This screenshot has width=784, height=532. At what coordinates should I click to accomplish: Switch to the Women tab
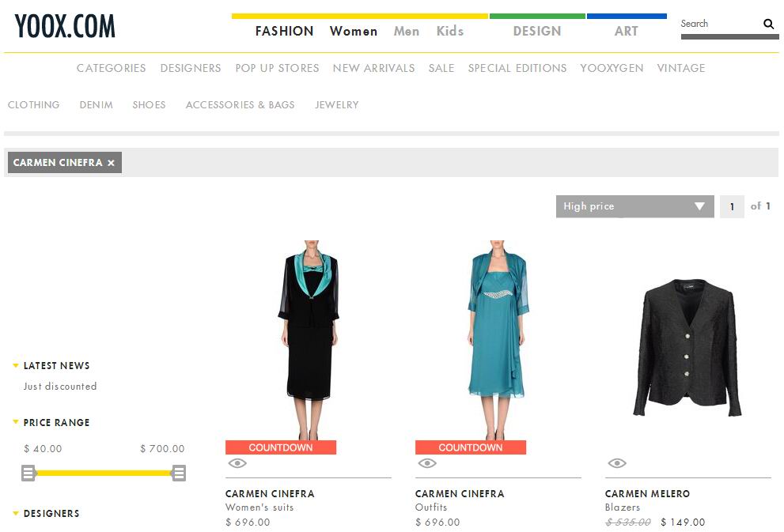(x=354, y=31)
